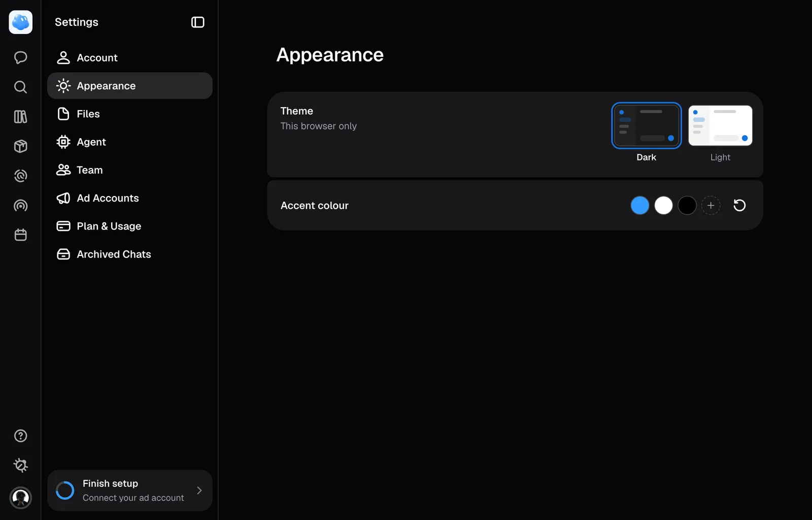Image resolution: width=812 pixels, height=520 pixels.
Task: Open Plan & Usage section
Action: click(130, 226)
